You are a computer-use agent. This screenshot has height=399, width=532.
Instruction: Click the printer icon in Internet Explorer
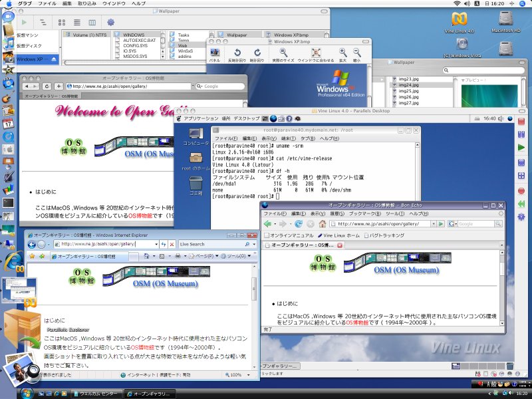click(178, 256)
